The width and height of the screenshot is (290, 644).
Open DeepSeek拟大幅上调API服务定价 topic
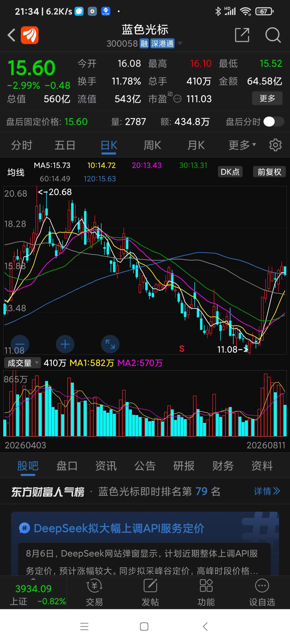click(x=119, y=528)
